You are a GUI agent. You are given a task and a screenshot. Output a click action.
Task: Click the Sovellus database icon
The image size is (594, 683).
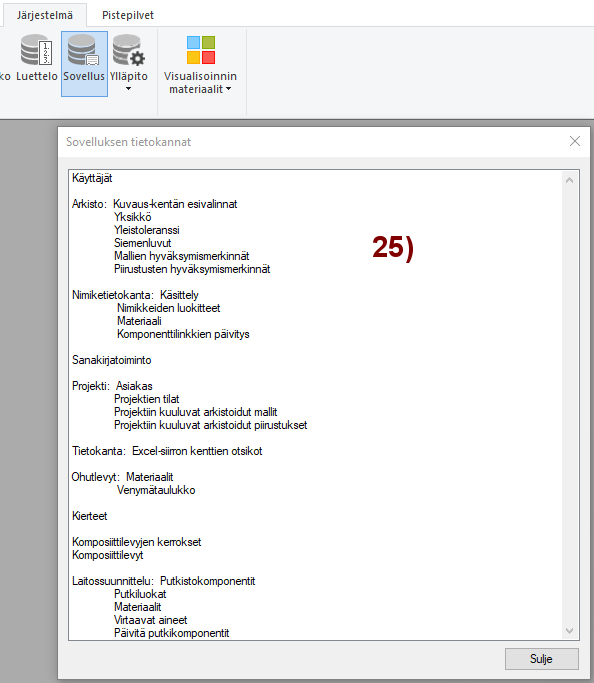pyautogui.click(x=84, y=51)
